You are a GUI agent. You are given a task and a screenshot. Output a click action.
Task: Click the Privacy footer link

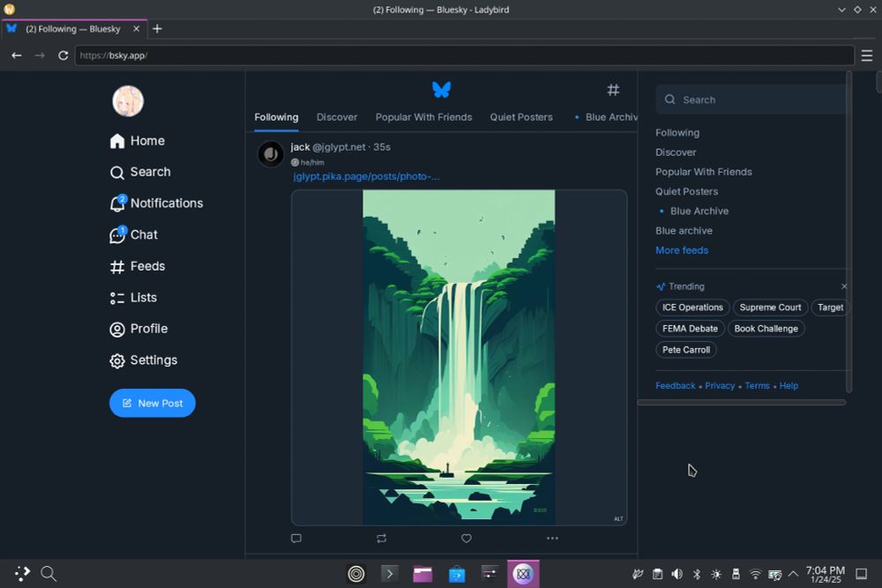[x=720, y=385]
